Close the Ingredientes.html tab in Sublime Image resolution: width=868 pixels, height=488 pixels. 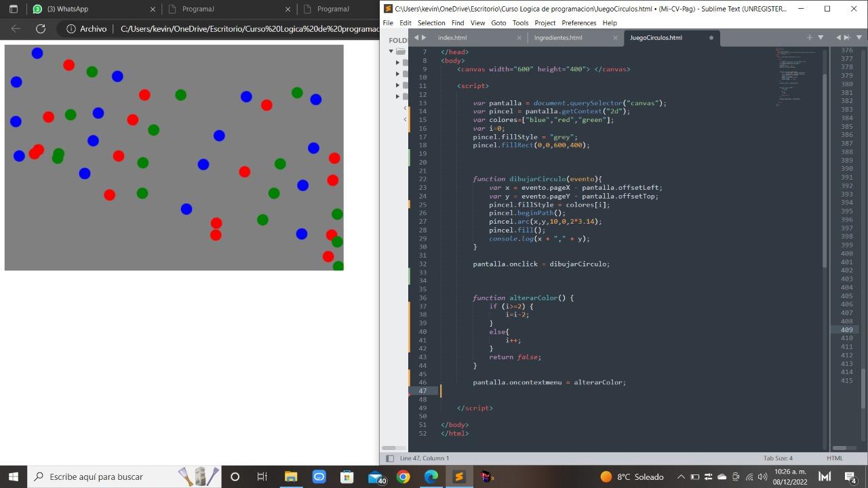(x=614, y=38)
